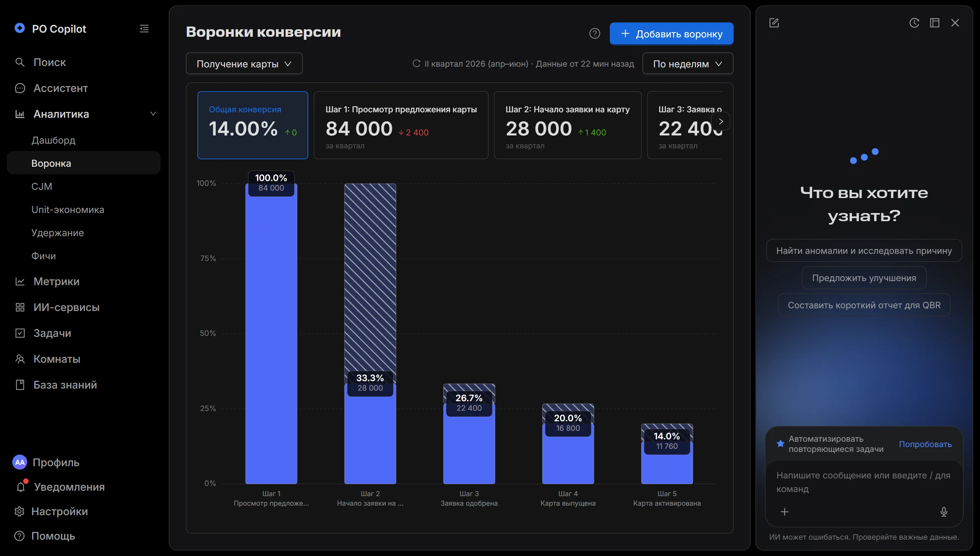Click the Попробовать link
The height and width of the screenshot is (556, 980).
pyautogui.click(x=925, y=444)
